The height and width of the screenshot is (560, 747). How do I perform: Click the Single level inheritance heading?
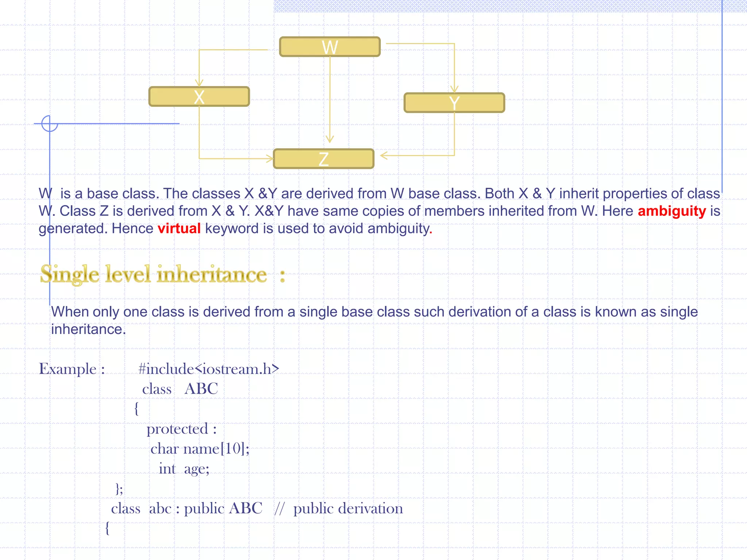[154, 274]
